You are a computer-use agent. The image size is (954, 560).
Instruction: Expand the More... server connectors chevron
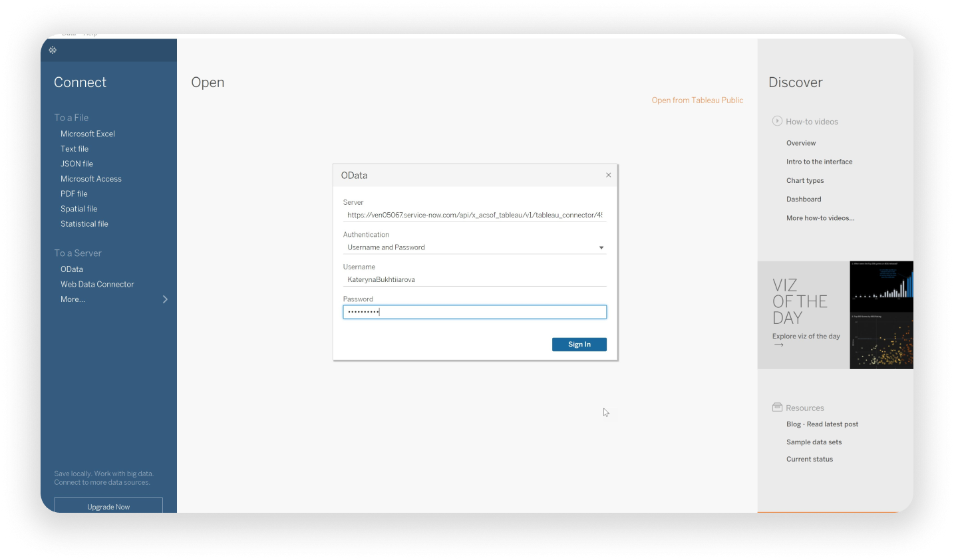165,299
